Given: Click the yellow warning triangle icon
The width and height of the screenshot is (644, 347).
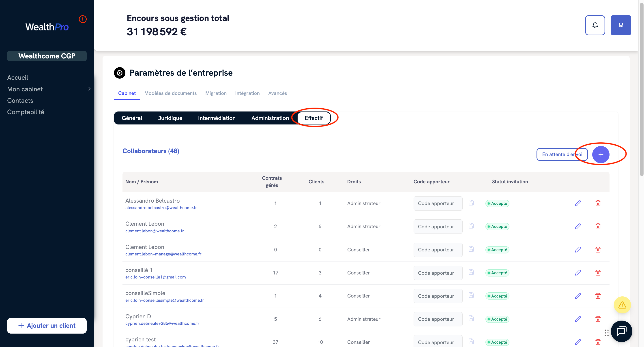Looking at the screenshot, I should coord(622,305).
